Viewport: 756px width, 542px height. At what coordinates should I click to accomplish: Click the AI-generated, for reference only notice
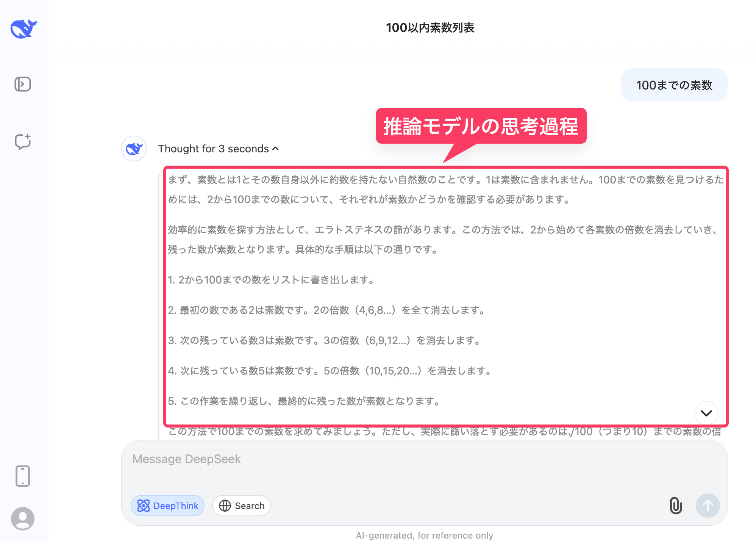[424, 535]
